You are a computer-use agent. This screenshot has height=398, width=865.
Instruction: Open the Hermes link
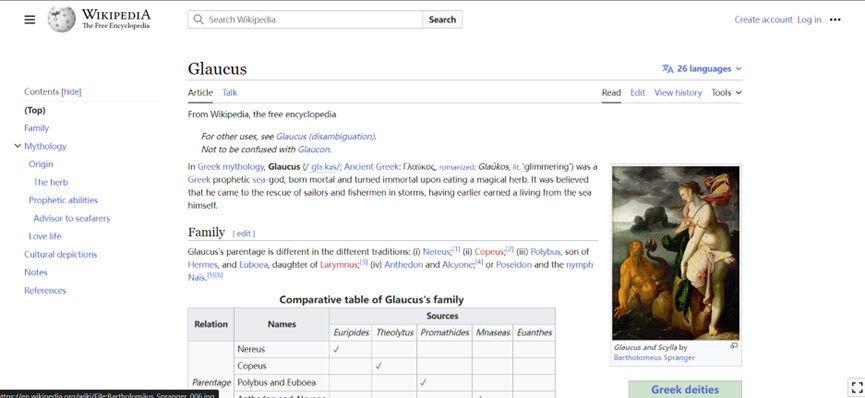[x=202, y=265]
